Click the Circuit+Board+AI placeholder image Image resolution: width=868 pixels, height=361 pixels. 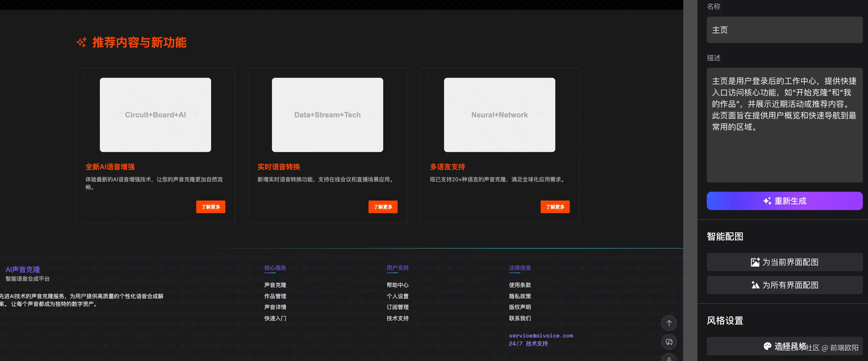(x=155, y=114)
